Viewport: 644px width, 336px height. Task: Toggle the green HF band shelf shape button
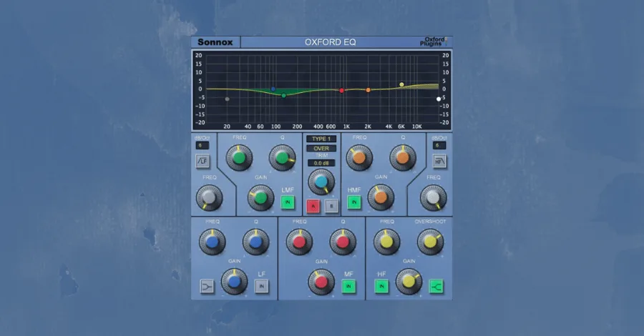436,287
